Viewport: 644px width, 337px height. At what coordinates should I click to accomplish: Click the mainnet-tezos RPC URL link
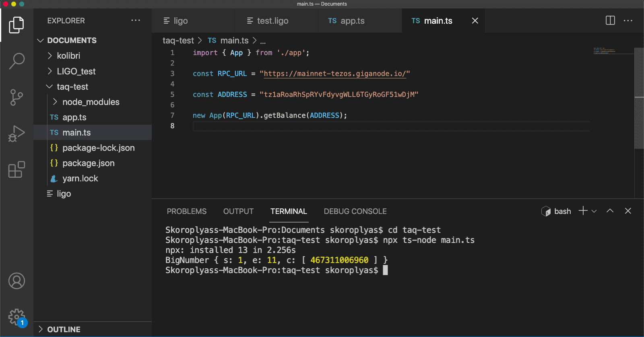(x=334, y=74)
